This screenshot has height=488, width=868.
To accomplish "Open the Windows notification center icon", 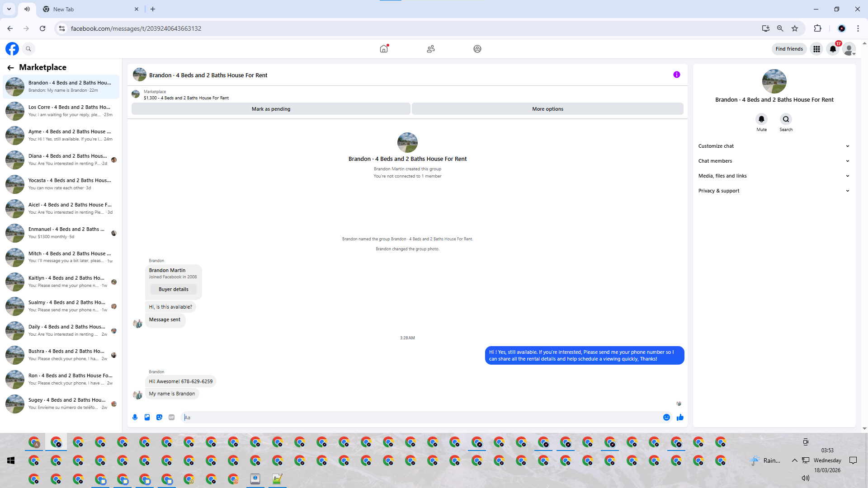I will (853, 460).
